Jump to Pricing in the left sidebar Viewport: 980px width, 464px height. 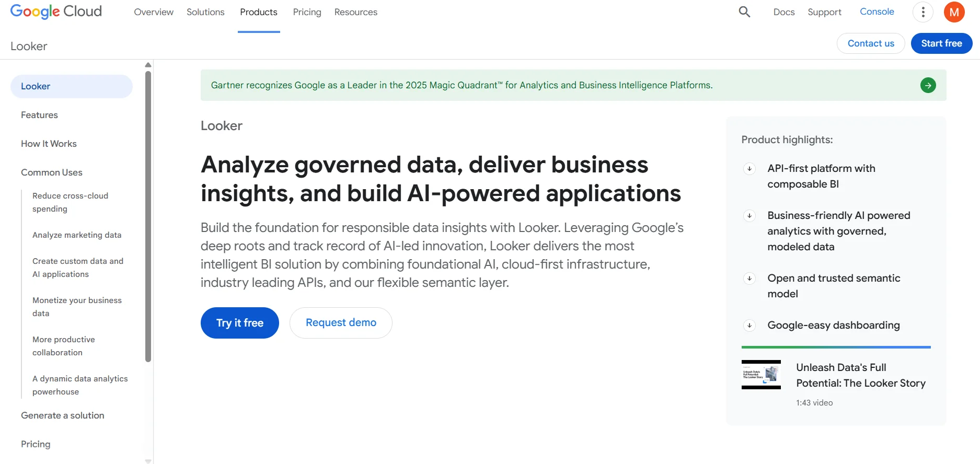(36, 444)
